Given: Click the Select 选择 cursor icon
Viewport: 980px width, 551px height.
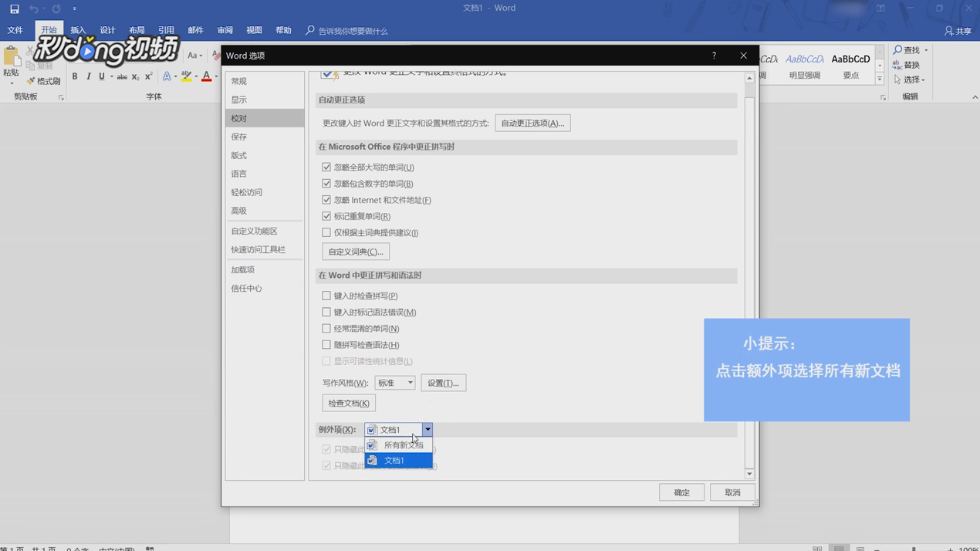Looking at the screenshot, I should tap(897, 79).
